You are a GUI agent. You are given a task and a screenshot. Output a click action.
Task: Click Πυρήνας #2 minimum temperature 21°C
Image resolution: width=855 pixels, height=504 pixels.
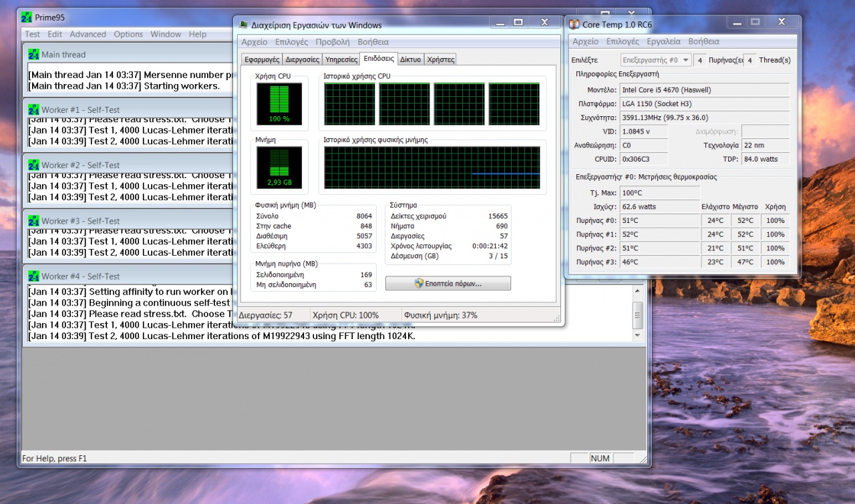(715, 248)
